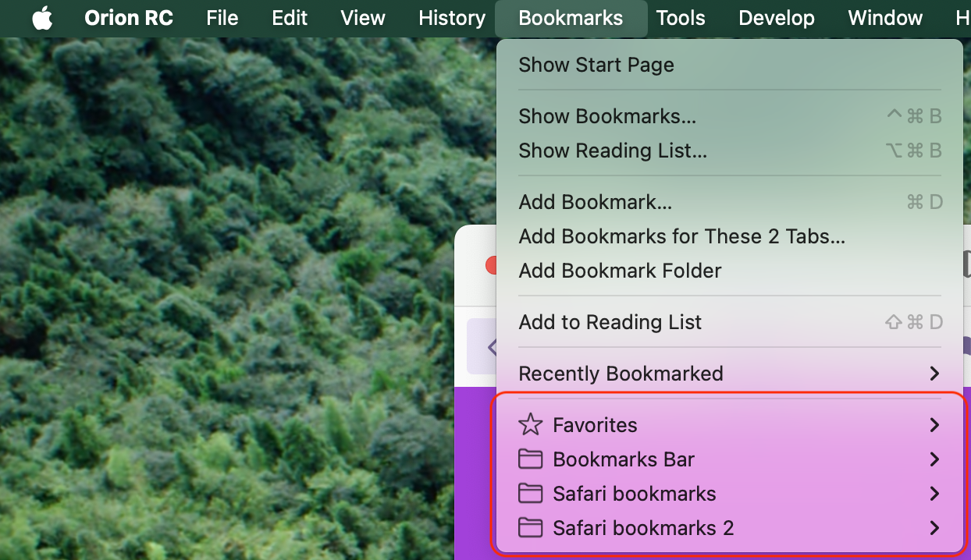971x560 pixels.
Task: Open the Develop menu
Action: pyautogui.click(x=777, y=18)
